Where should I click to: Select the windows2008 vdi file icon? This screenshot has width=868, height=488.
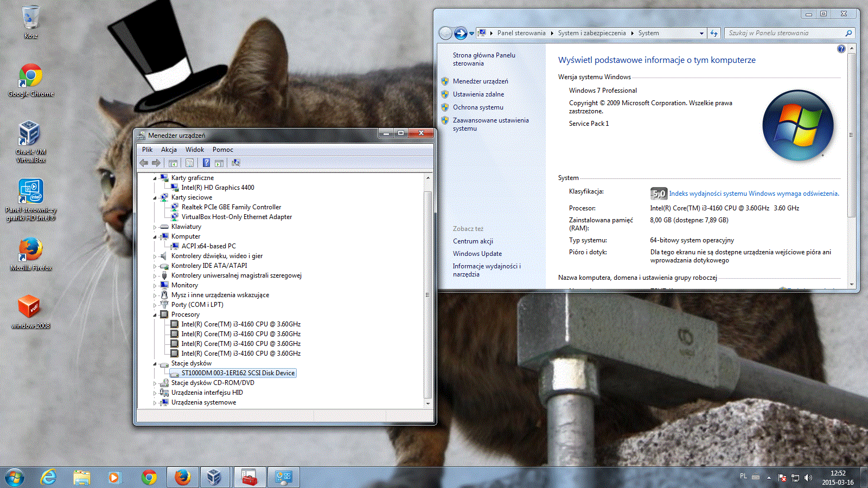31,312
